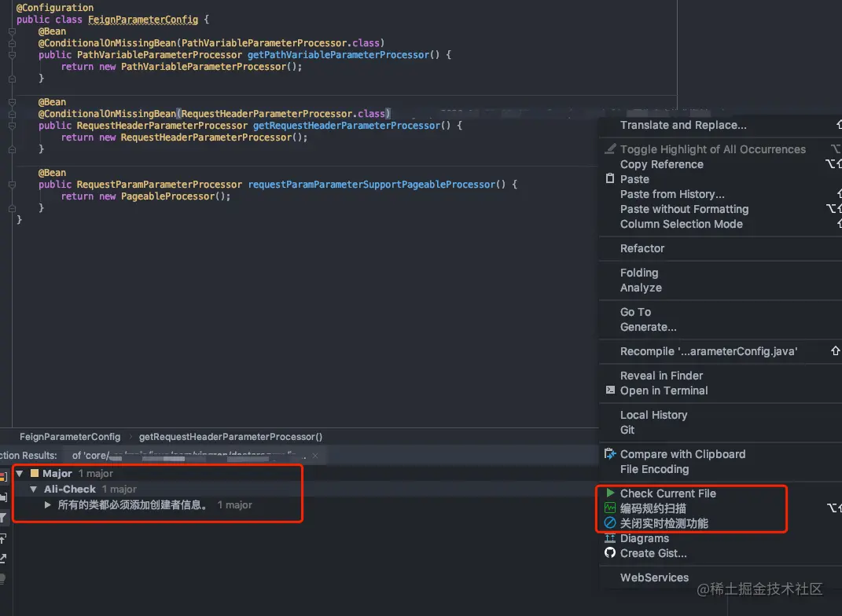Recompile '...arameterConfig.java' file
This screenshot has height=616, width=842.
click(x=709, y=351)
